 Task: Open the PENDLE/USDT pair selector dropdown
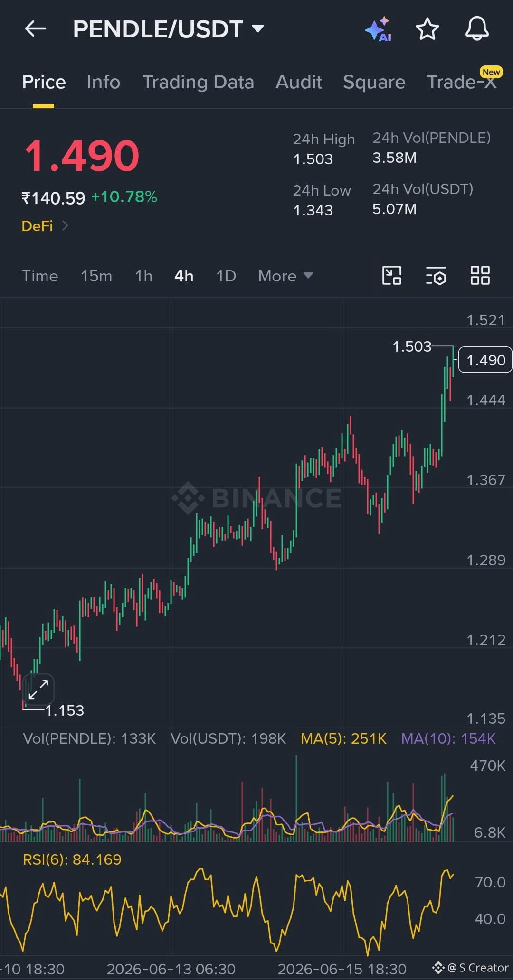click(x=168, y=29)
